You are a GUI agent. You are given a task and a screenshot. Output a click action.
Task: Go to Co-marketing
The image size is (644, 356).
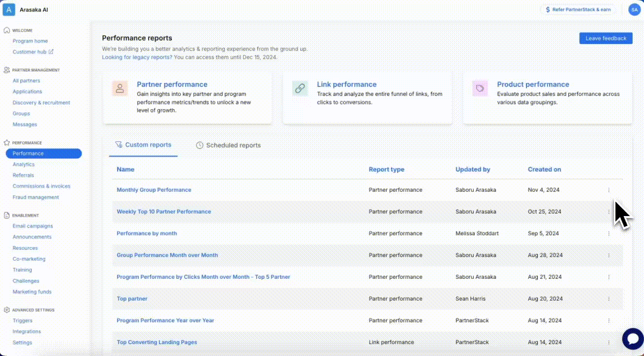pyautogui.click(x=29, y=259)
